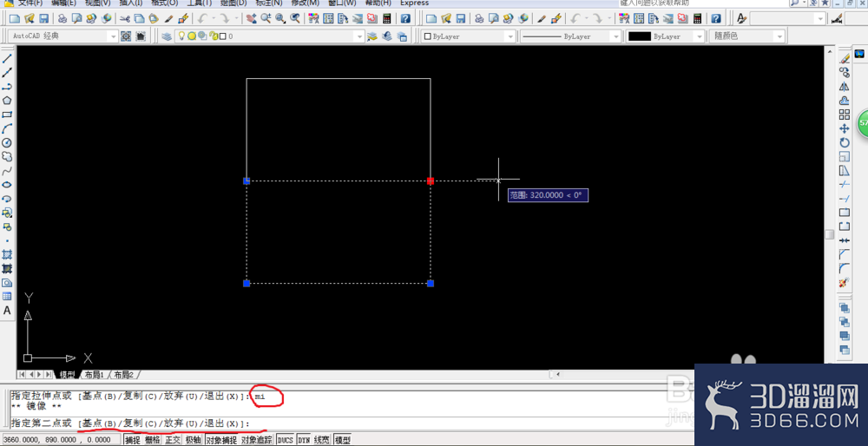Toggle 极轴 polar tracking button
The width and height of the screenshot is (868, 446).
pyautogui.click(x=194, y=441)
